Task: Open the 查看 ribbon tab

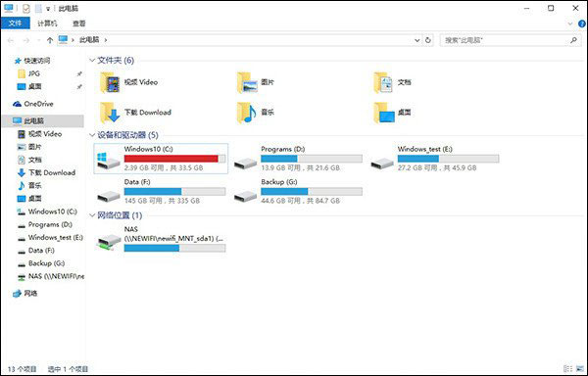Action: [x=79, y=23]
